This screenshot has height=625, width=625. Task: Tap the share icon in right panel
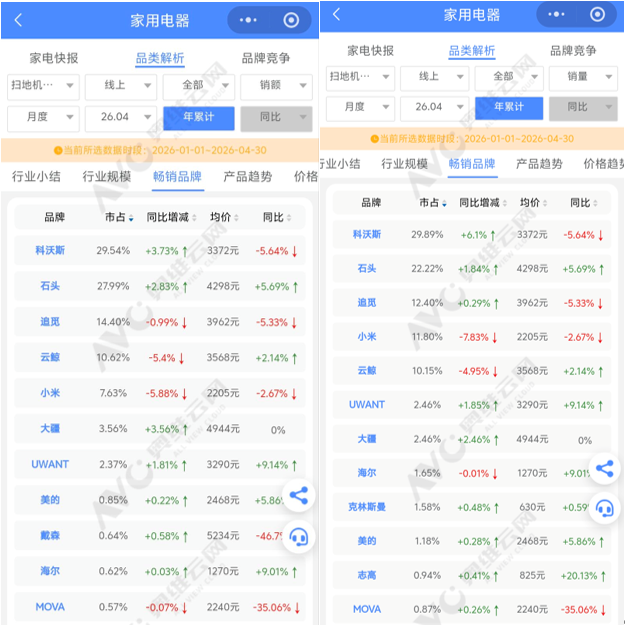click(x=604, y=469)
